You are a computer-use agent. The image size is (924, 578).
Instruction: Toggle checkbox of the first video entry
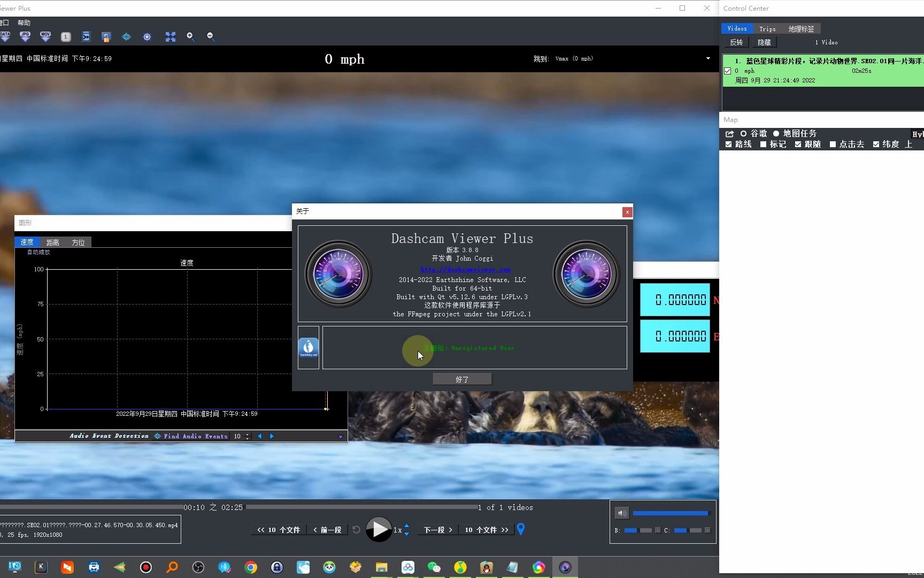click(728, 71)
